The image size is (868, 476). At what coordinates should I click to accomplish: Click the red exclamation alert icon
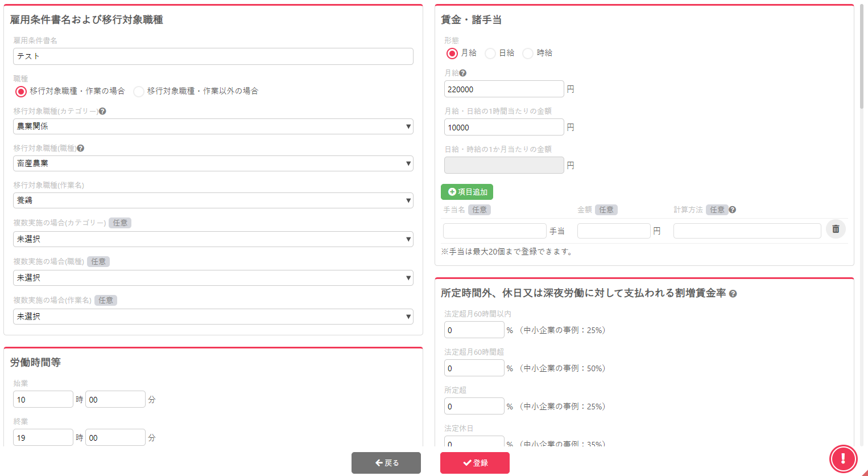point(843,458)
